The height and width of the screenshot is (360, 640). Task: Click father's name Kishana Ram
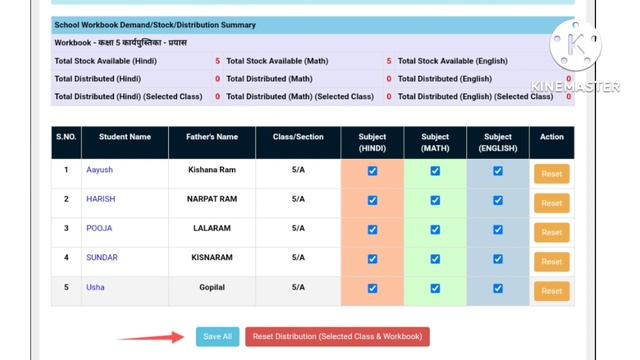(212, 170)
